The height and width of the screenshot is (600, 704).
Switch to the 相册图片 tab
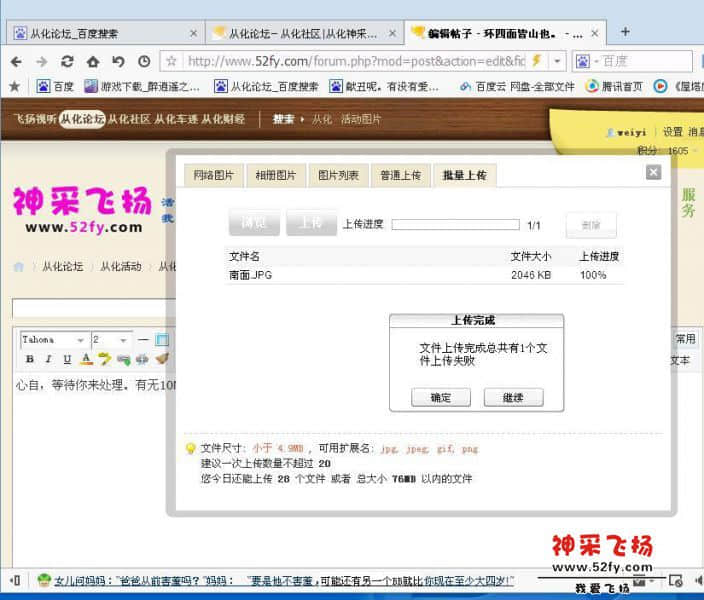tap(276, 175)
